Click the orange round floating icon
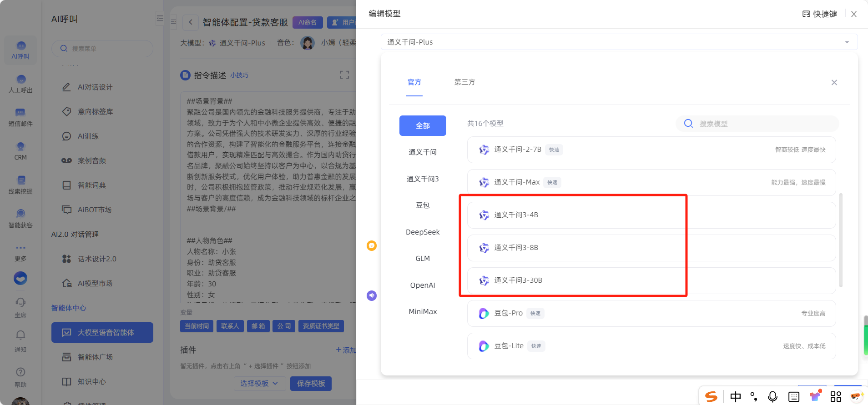 tap(372, 245)
